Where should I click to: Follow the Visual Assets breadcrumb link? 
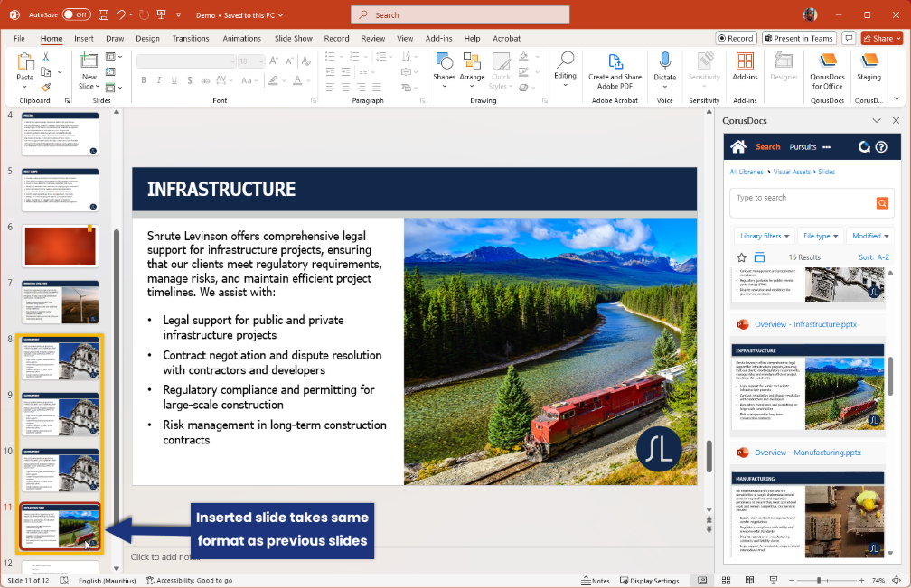[x=792, y=172]
